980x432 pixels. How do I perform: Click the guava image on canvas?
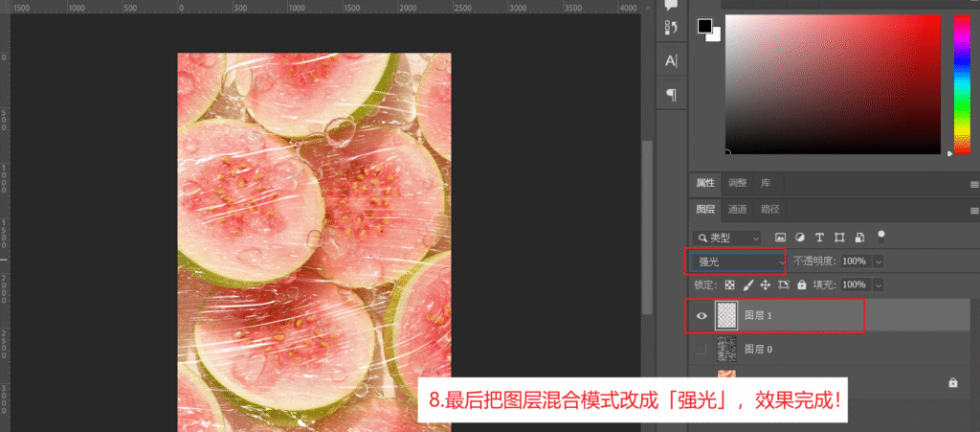(x=314, y=242)
